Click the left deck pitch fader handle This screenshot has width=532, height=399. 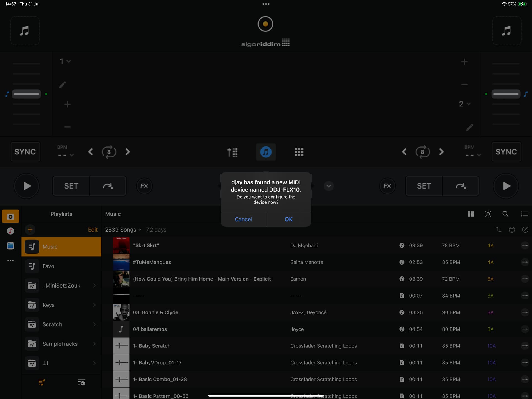[26, 94]
